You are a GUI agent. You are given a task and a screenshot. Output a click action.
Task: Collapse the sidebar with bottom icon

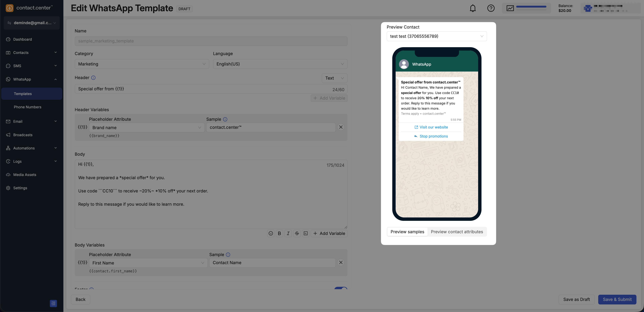click(x=53, y=303)
